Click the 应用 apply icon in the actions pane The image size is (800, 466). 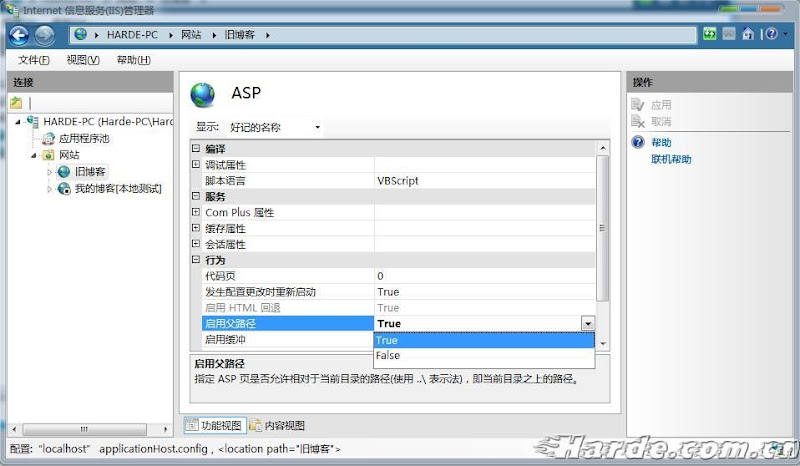coord(638,105)
